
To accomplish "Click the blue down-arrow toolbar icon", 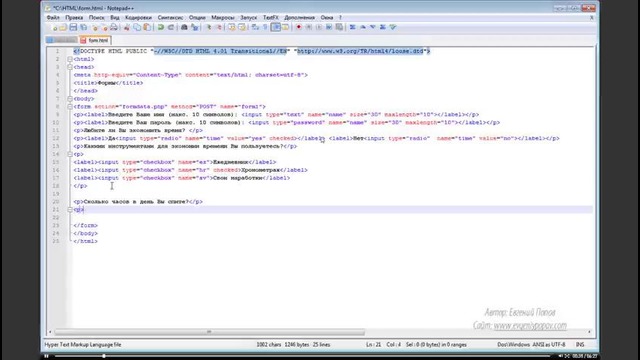I will 373,27.
